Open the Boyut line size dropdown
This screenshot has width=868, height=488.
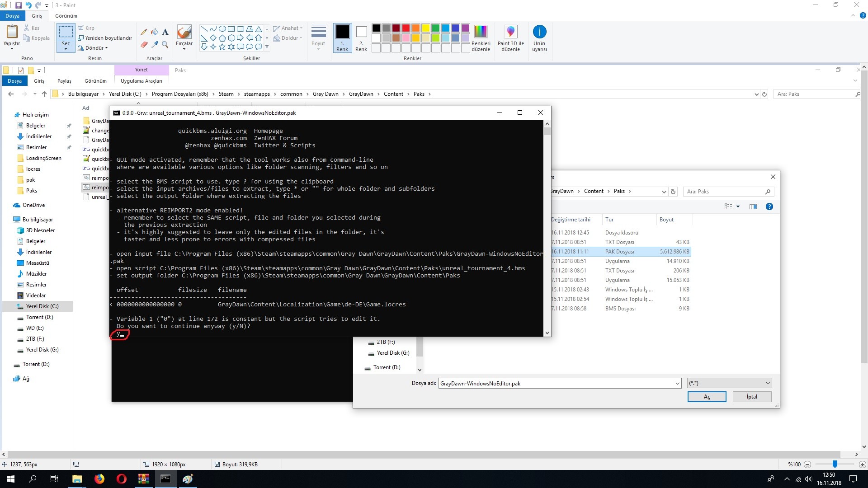pyautogui.click(x=318, y=37)
